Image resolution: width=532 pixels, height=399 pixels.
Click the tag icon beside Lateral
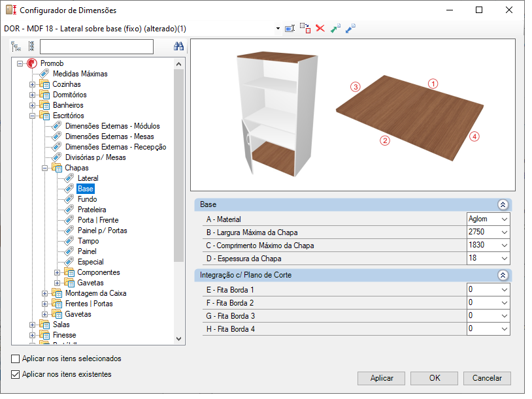tap(69, 178)
